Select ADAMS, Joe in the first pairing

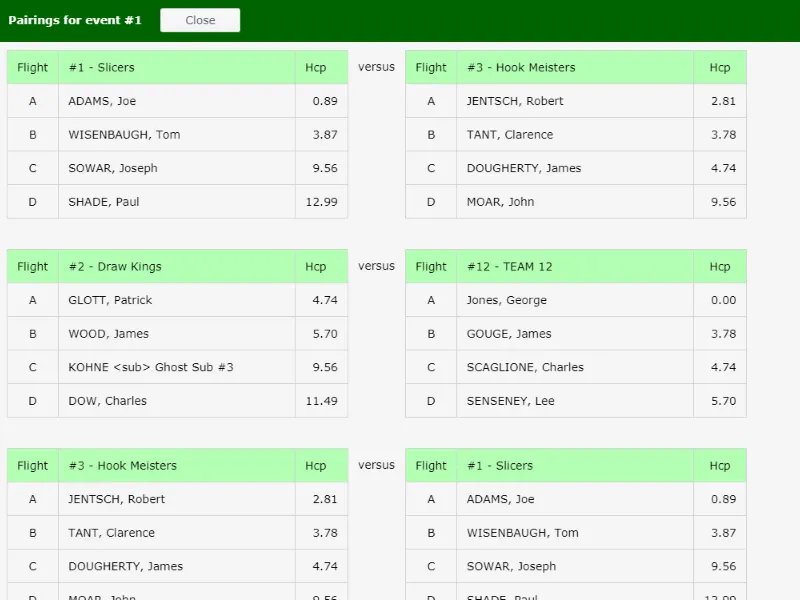pyautogui.click(x=102, y=101)
